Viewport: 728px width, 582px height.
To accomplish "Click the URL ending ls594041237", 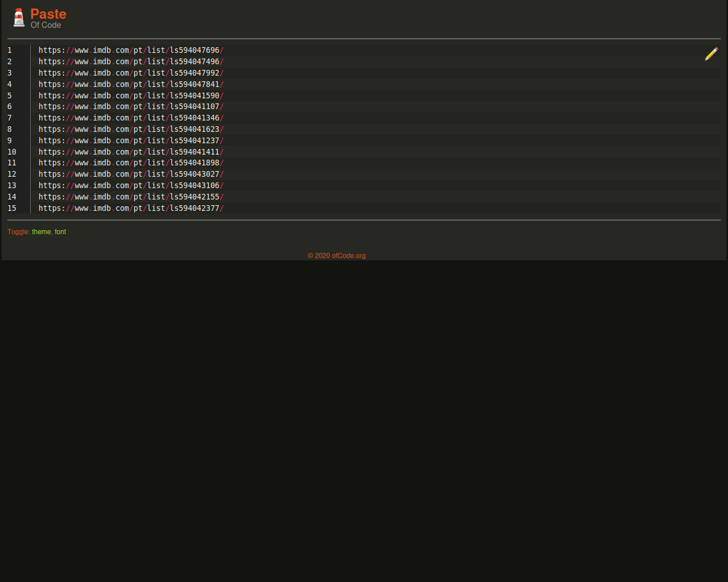I will click(131, 141).
